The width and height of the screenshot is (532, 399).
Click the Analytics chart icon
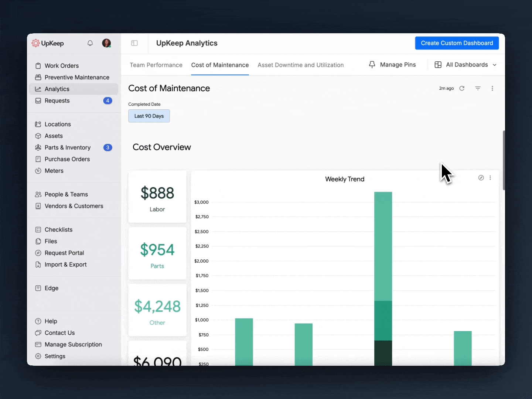pos(38,89)
